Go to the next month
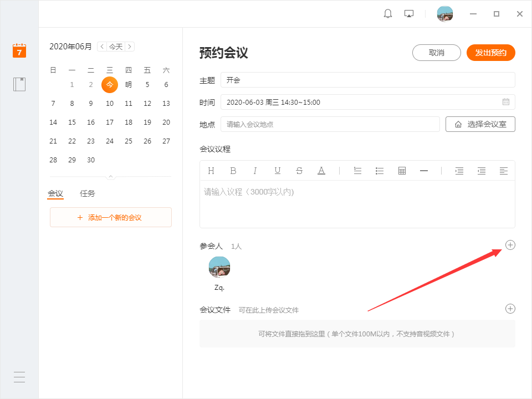The height and width of the screenshot is (399, 532). pos(130,47)
